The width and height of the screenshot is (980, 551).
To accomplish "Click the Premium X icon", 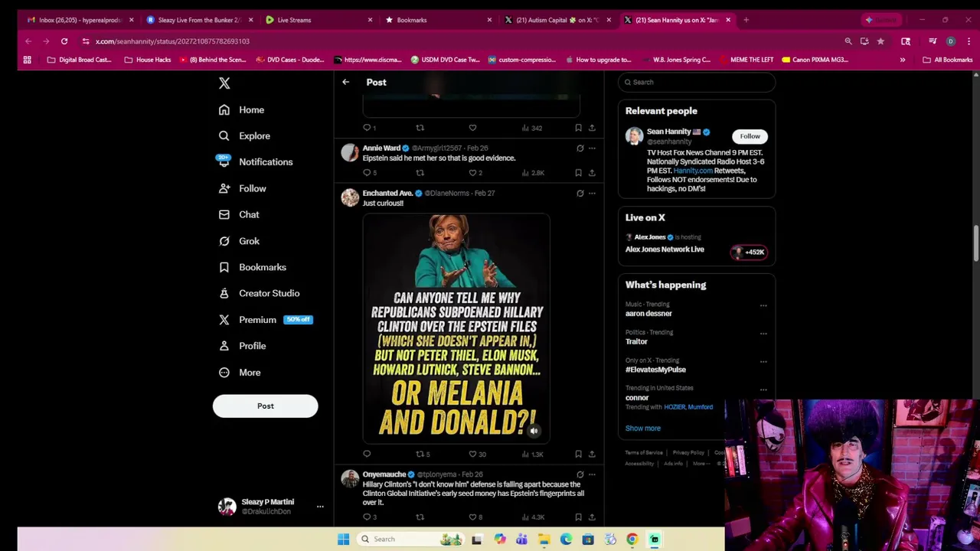I will (x=224, y=320).
